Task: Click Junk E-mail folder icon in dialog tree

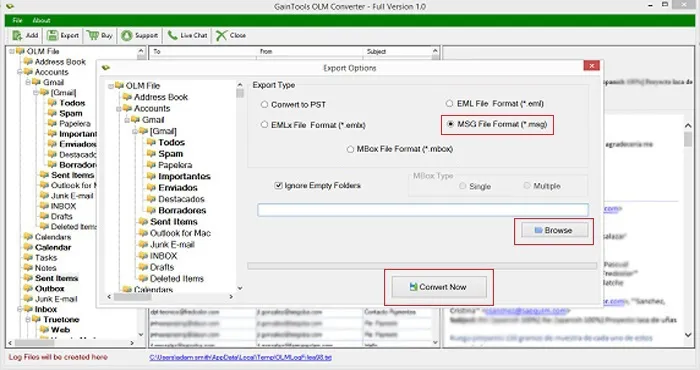Action: [143, 244]
